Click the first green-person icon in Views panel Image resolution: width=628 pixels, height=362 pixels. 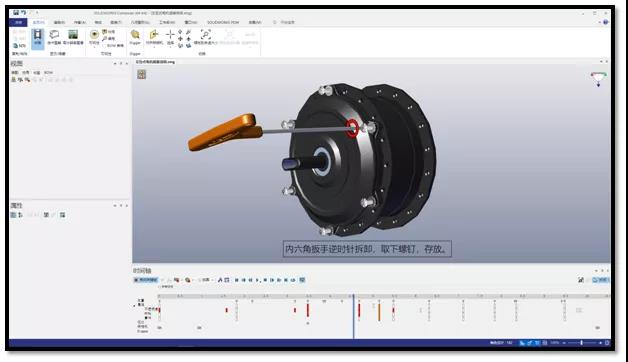tap(14, 80)
